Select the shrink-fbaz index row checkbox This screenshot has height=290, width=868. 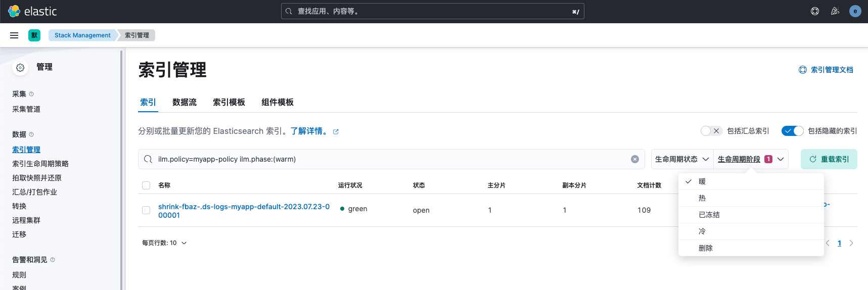coord(146,210)
